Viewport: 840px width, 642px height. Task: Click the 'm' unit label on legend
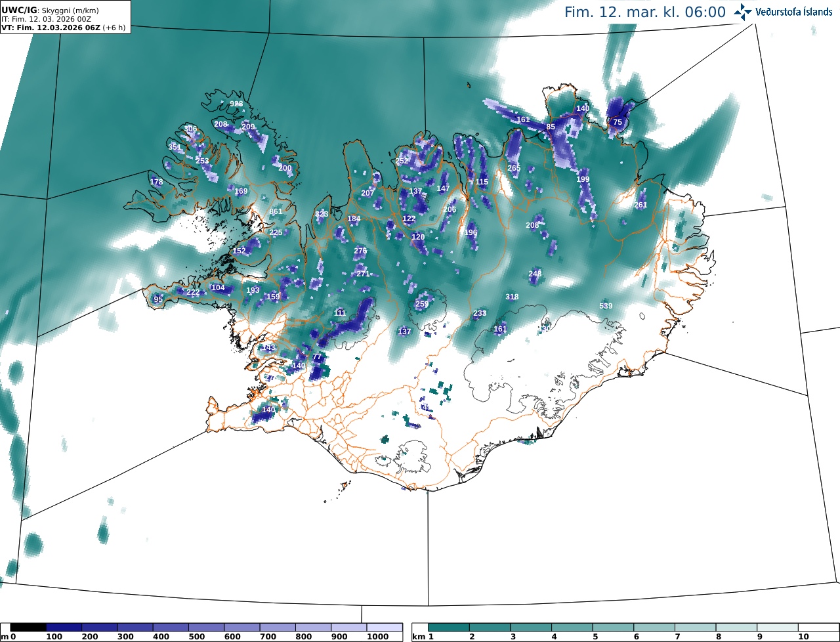(x=5, y=637)
